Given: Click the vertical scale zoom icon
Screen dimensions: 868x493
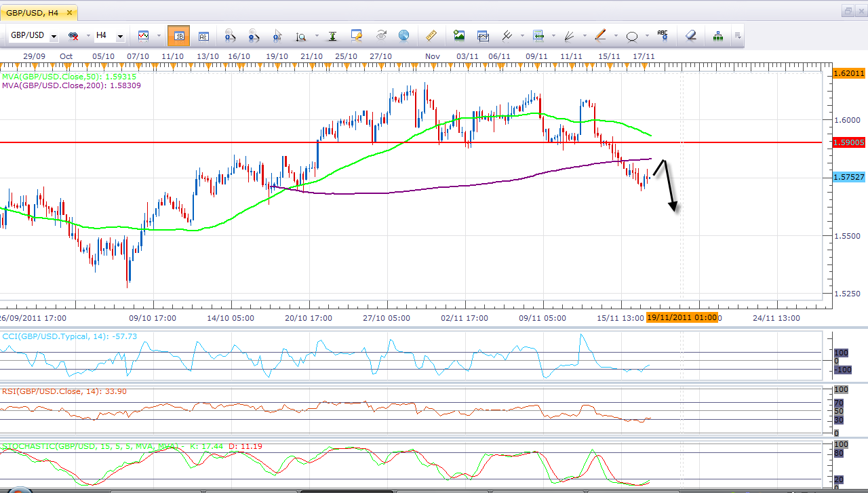Looking at the screenshot, I should (x=300, y=35).
